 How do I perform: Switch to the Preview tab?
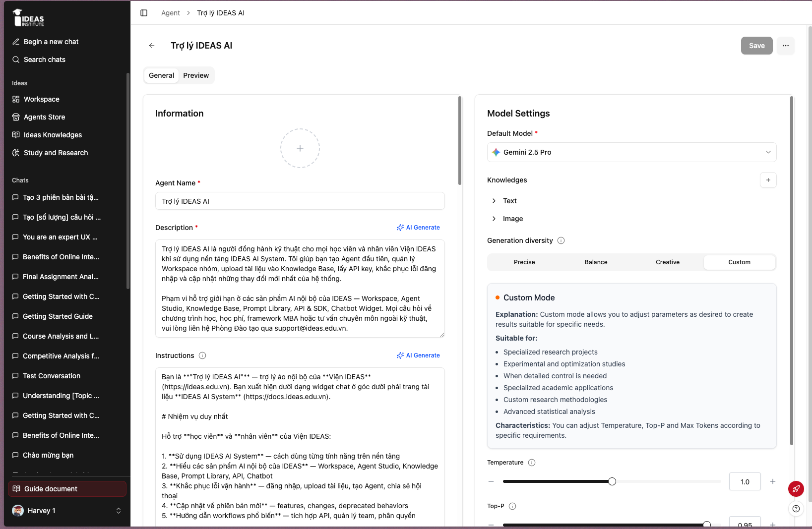point(196,75)
